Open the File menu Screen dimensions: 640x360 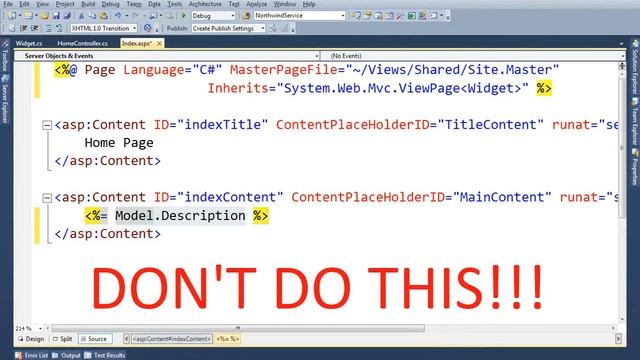8,4
